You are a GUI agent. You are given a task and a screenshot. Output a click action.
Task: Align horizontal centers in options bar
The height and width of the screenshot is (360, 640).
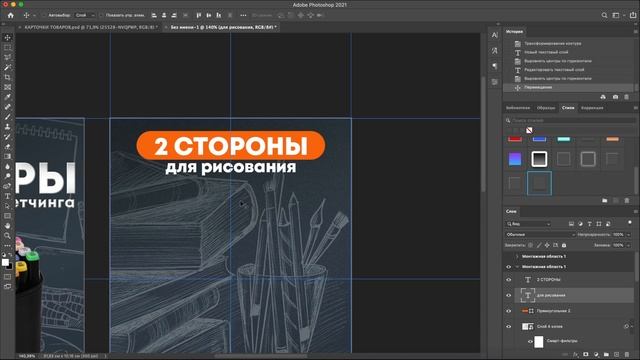click(x=164, y=15)
